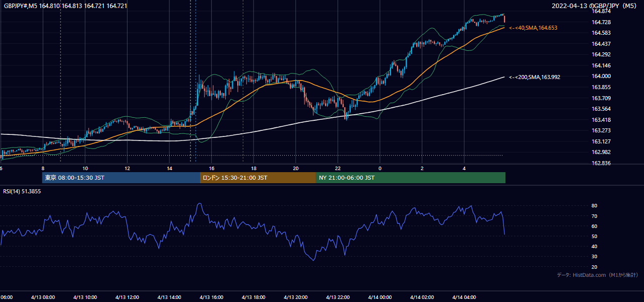This screenshot has height=302, width=644.
Task: Click hour label 0 under the price chart
Action: click(380, 169)
